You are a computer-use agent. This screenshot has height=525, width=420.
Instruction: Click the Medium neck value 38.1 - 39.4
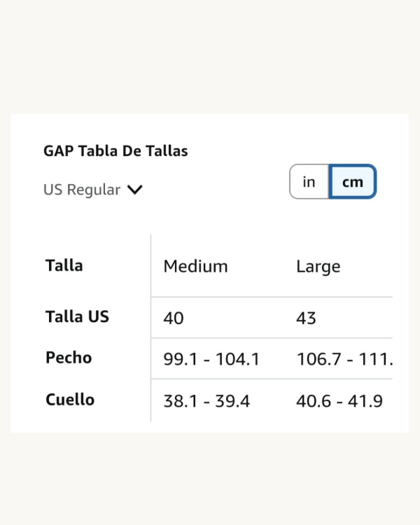[206, 401]
